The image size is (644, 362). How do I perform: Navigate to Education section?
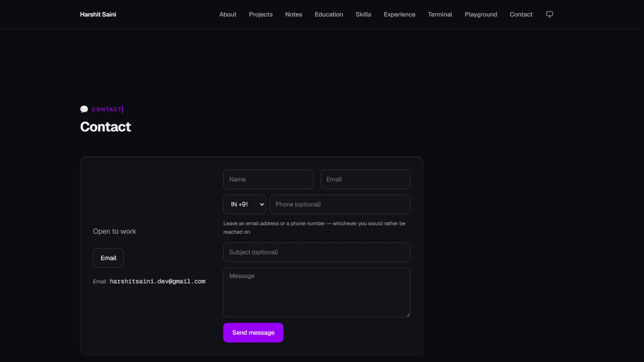[x=329, y=14]
